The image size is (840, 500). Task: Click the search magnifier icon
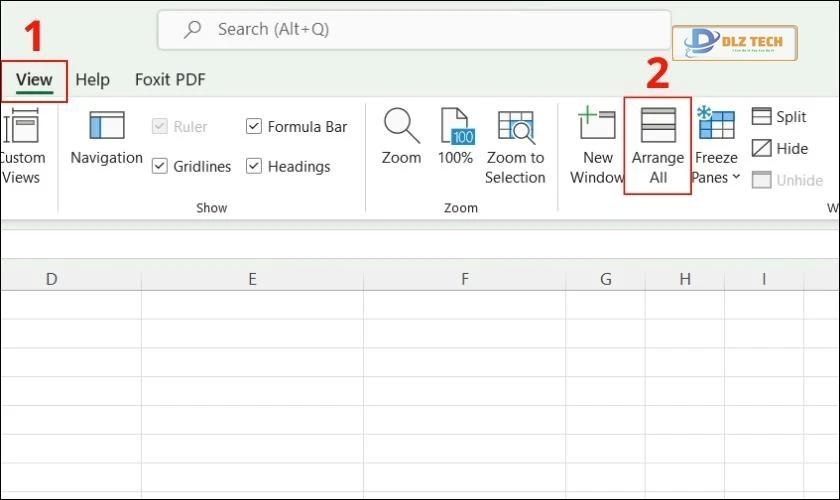(192, 29)
